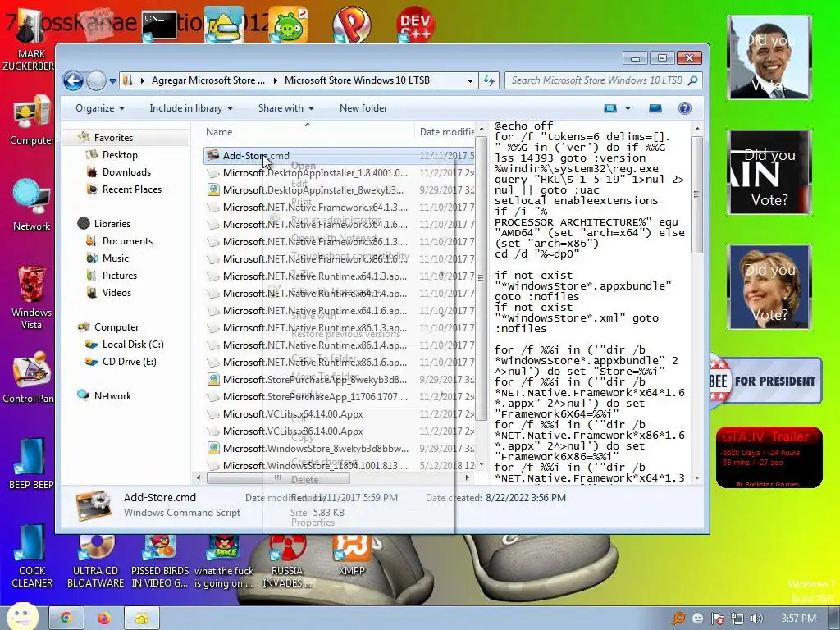Open the XMPP desktop shortcut

352,556
